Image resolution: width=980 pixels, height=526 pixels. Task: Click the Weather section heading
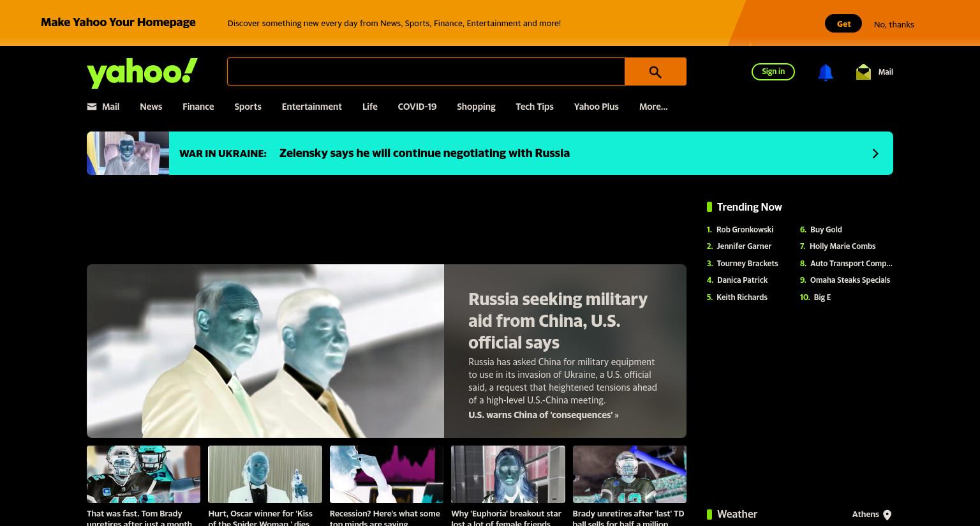coord(737,515)
